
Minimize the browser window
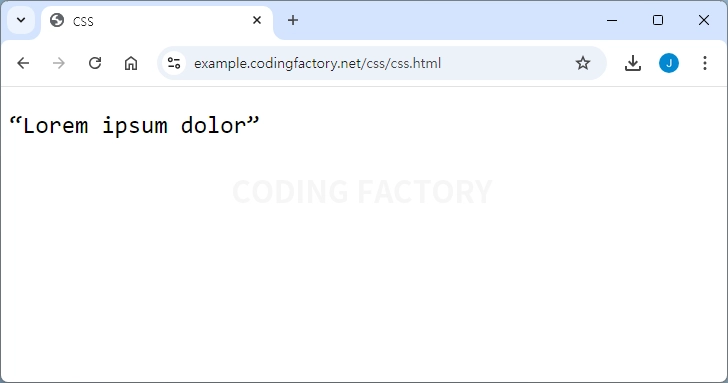[x=612, y=20]
